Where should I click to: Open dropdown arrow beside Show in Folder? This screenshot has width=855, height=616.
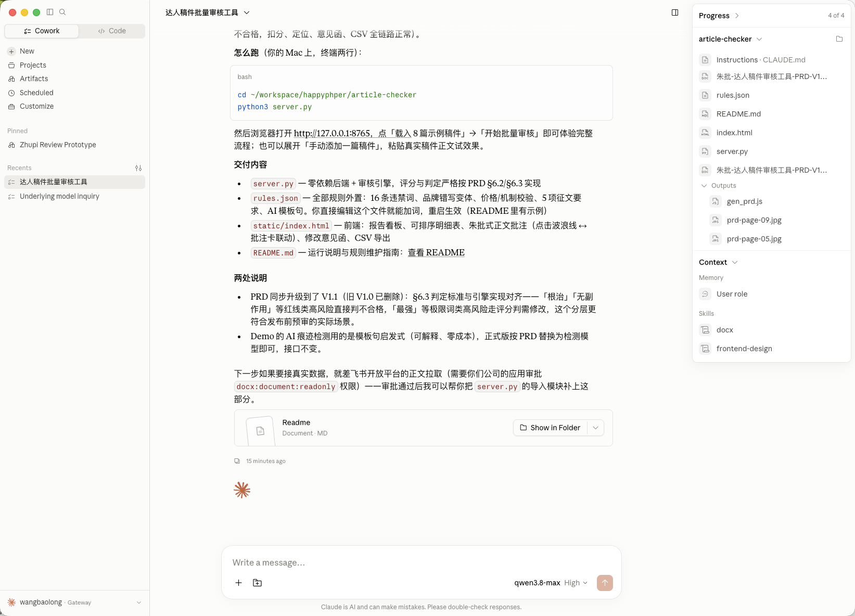(x=595, y=428)
